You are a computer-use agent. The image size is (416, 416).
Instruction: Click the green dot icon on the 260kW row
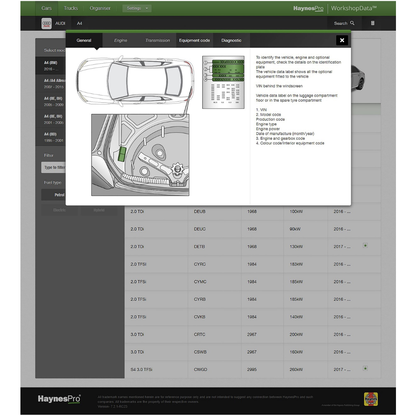pyautogui.click(x=365, y=368)
